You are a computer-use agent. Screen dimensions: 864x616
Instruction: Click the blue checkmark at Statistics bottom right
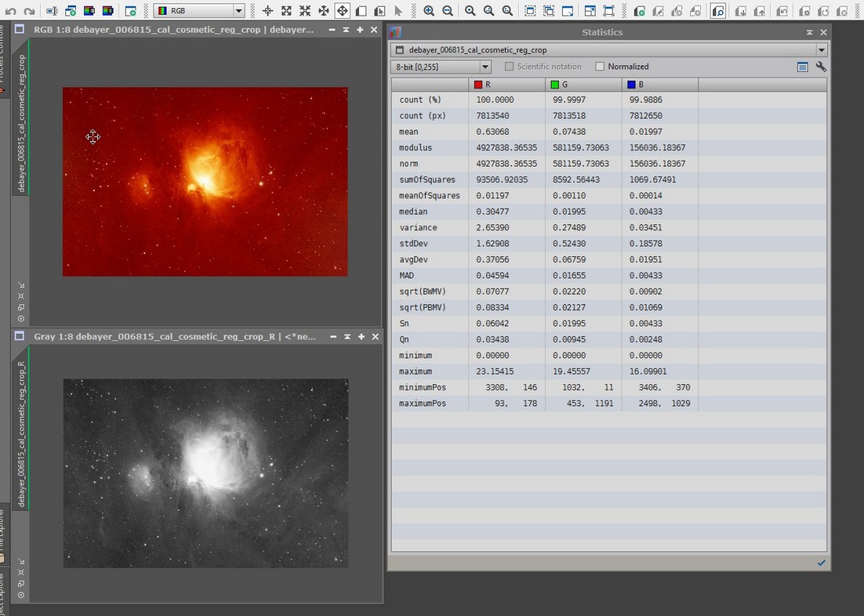[821, 563]
